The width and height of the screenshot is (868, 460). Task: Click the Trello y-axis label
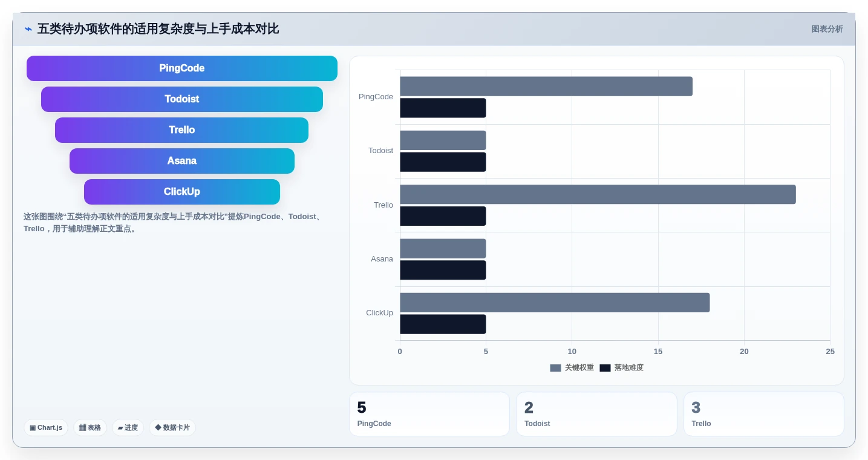coord(383,205)
